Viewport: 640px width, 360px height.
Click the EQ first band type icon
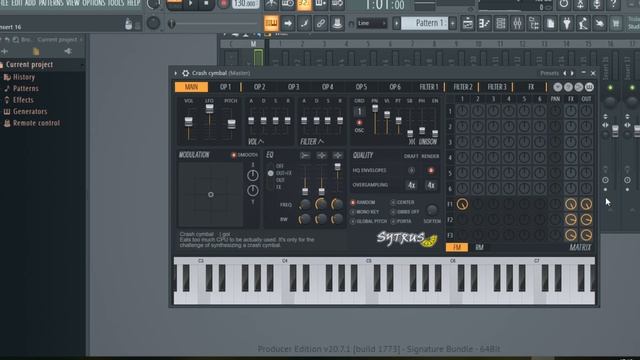[305, 155]
